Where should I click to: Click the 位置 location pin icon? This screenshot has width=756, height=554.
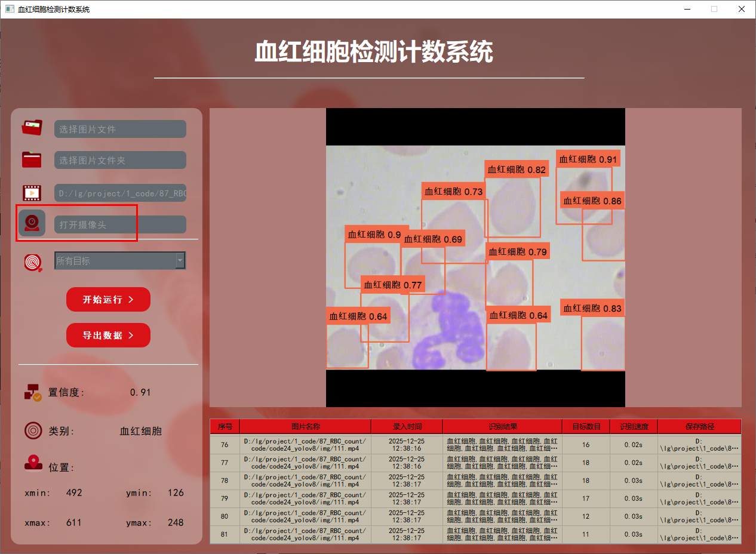pos(33,464)
